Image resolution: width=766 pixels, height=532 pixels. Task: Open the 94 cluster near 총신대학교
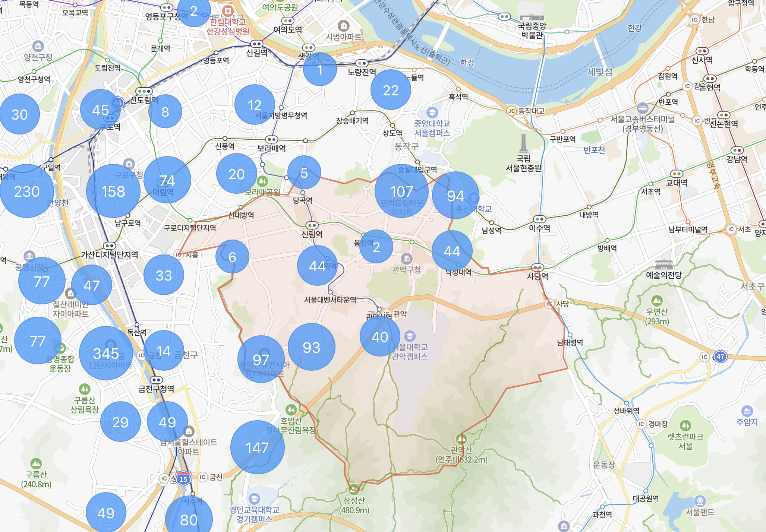point(455,195)
